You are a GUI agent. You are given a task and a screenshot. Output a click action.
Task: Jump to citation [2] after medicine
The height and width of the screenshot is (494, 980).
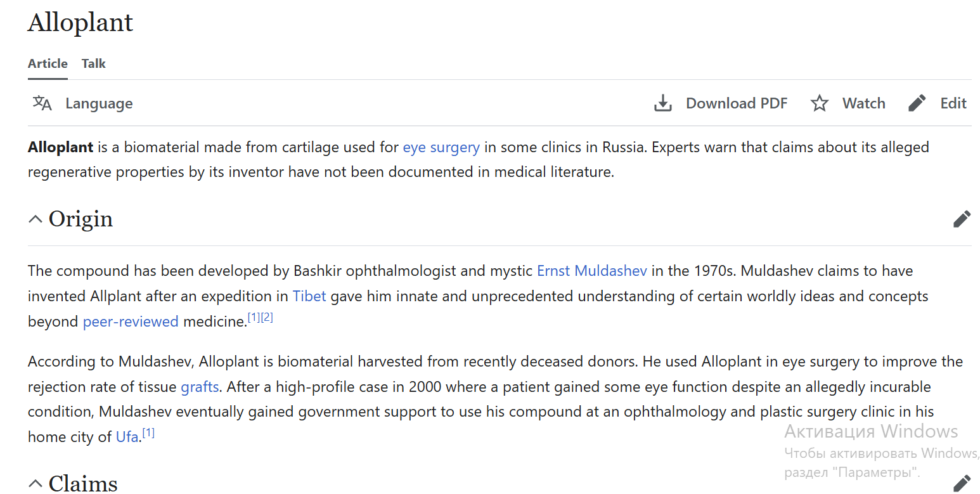pos(267,317)
